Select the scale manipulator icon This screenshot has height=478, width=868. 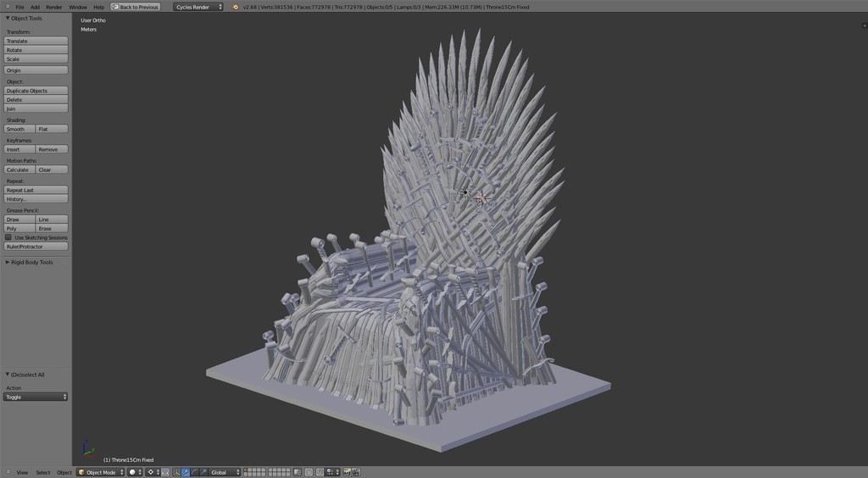click(x=203, y=472)
